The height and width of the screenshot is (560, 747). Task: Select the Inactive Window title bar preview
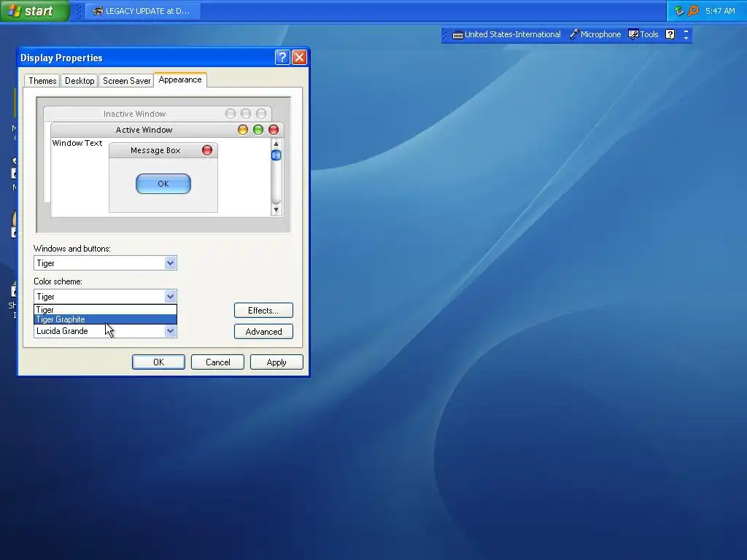[158, 114]
